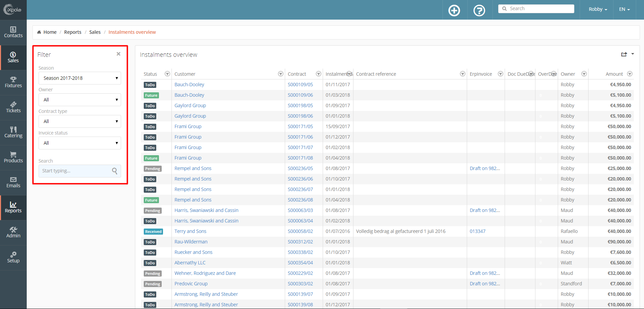
Task: Open the EN language menu
Action: click(624, 9)
